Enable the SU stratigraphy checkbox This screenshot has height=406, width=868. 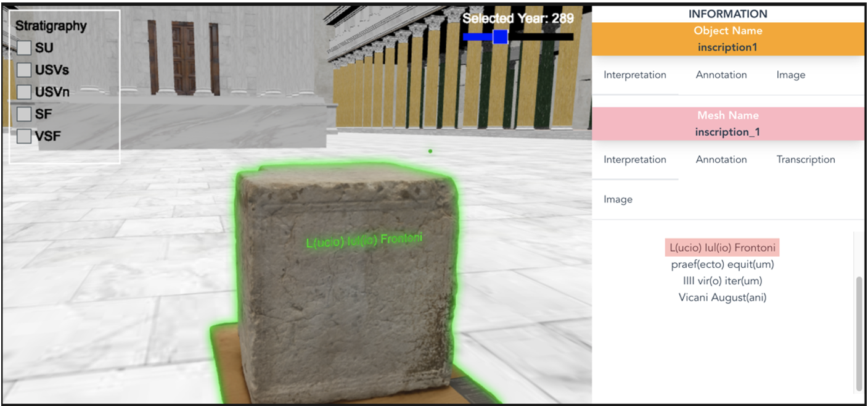tap(25, 47)
